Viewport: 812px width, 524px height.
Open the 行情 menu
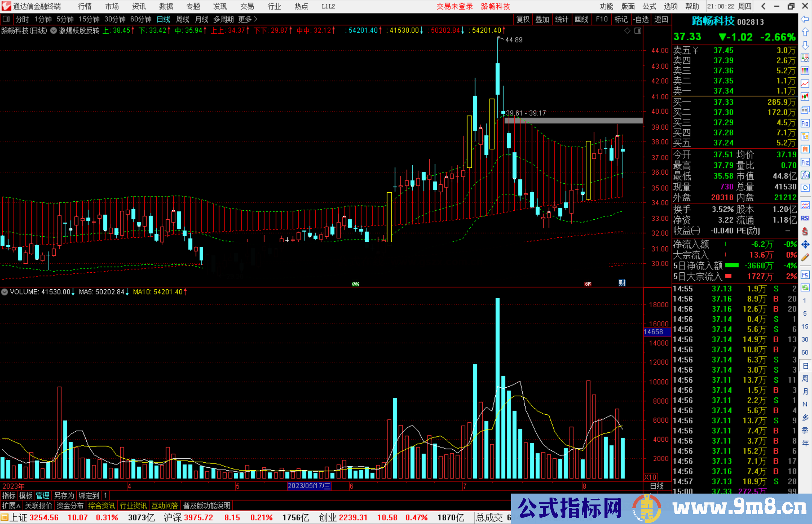click(x=85, y=6)
